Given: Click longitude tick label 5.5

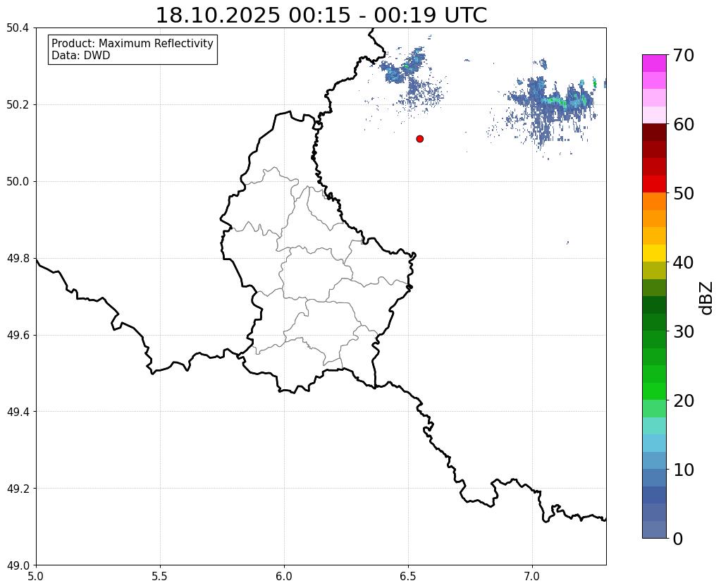Looking at the screenshot, I should click(x=160, y=577).
